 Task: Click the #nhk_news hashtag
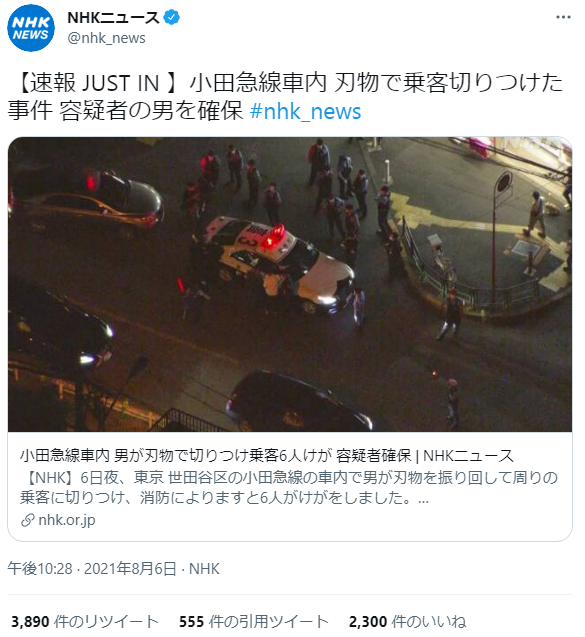click(306, 111)
